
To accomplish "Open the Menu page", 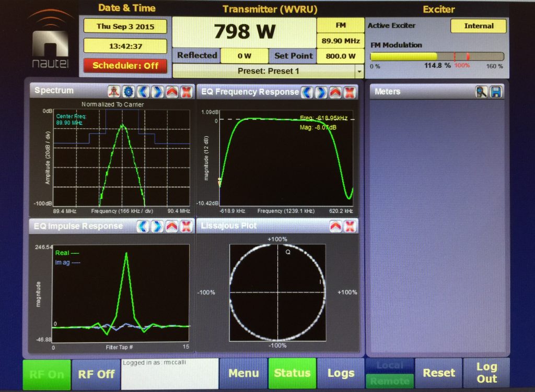I will (x=243, y=373).
